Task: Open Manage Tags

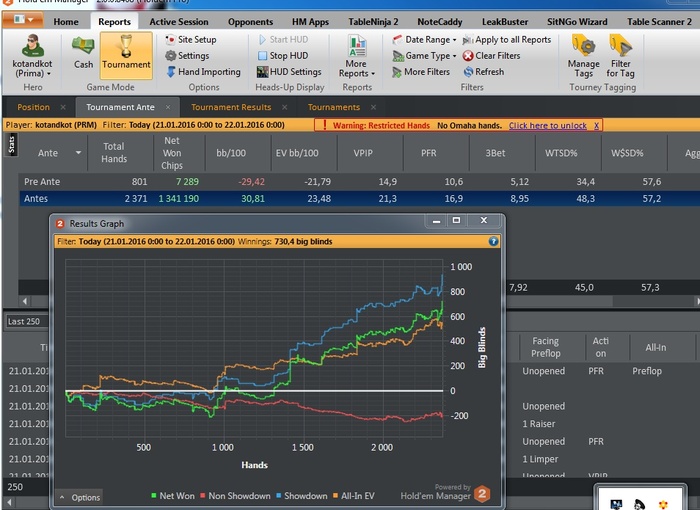Action: (x=583, y=57)
